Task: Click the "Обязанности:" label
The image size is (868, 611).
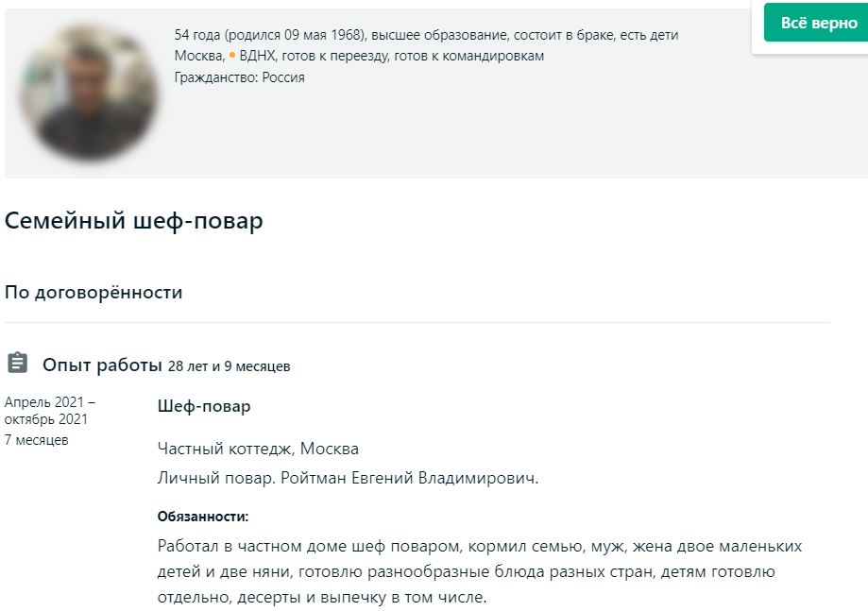Action: click(203, 517)
